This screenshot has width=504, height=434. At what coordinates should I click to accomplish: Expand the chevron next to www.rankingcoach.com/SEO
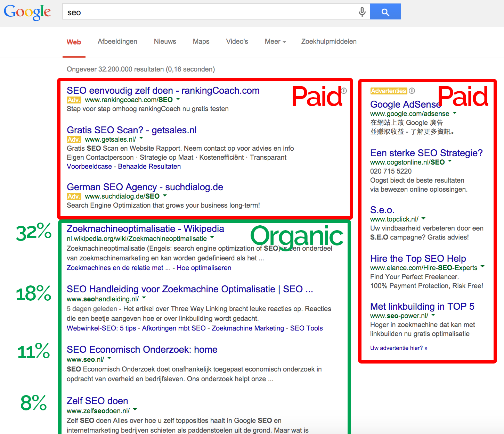click(178, 99)
